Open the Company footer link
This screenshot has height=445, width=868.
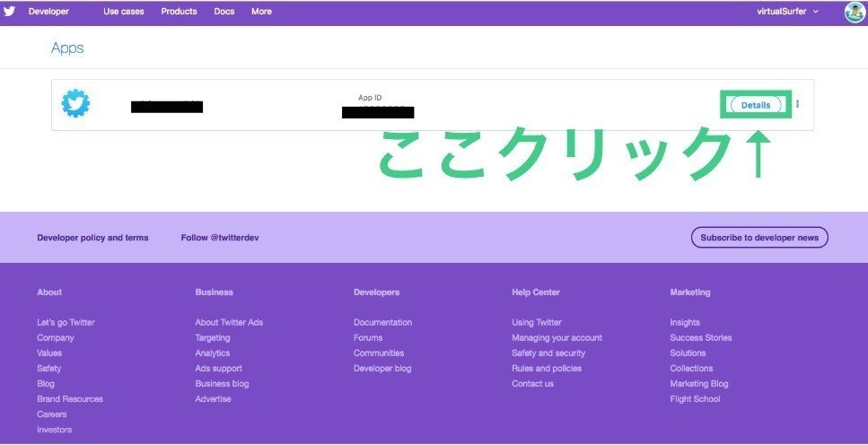[56, 337]
